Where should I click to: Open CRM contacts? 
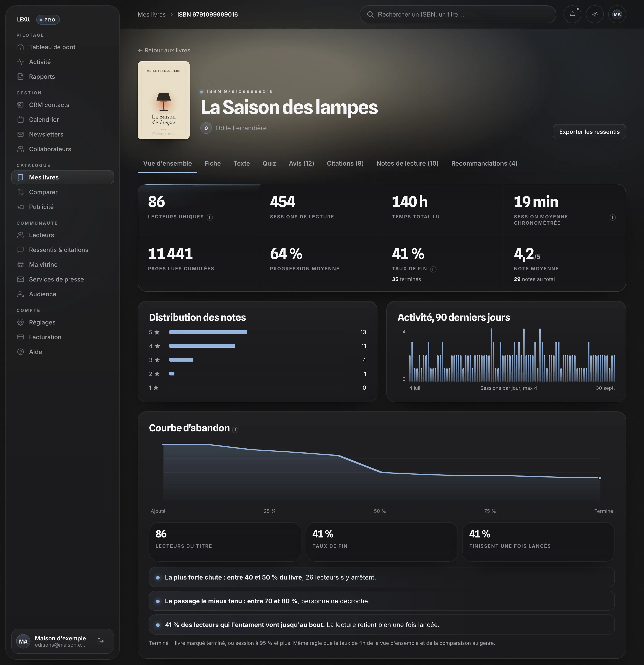[x=62, y=105]
